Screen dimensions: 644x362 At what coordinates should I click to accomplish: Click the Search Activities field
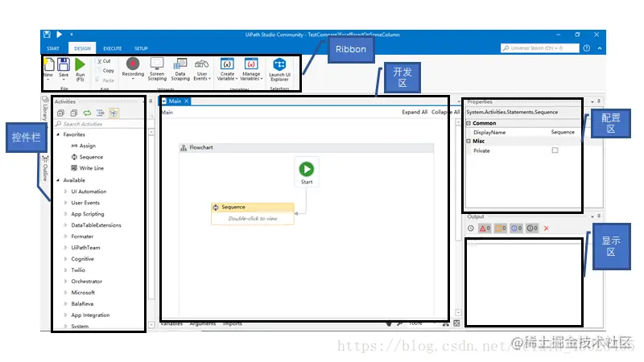(99, 124)
